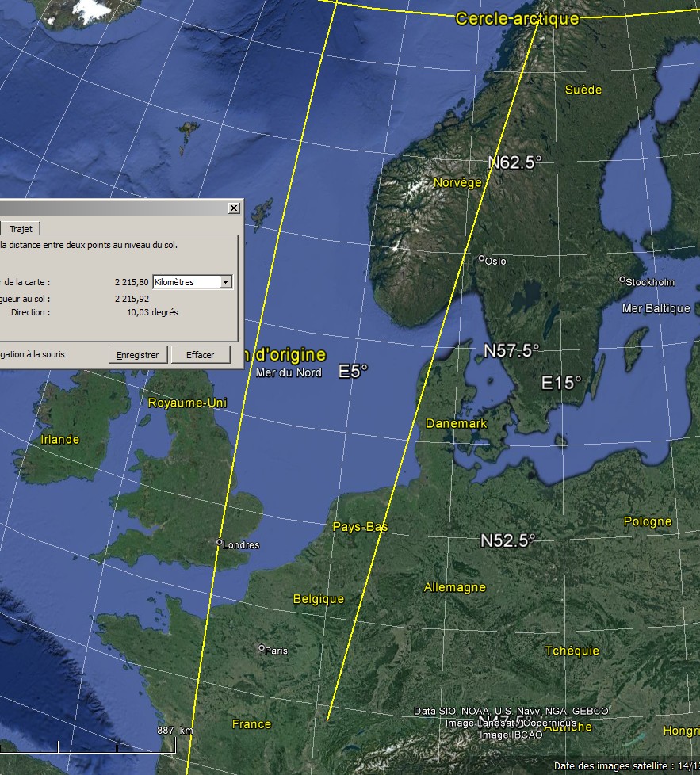Click the Norvège country label

tap(457, 183)
